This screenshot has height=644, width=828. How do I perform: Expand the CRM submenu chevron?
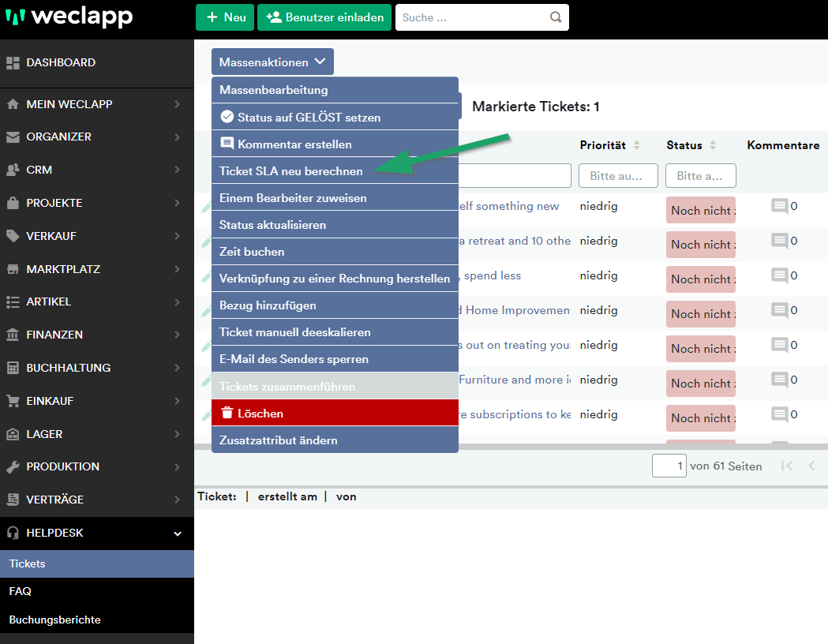pos(178,170)
